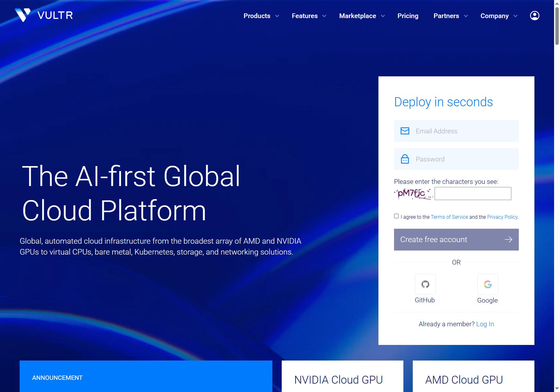Viewport: 560px width, 392px height.
Task: Click the email envelope icon
Action: (x=405, y=131)
